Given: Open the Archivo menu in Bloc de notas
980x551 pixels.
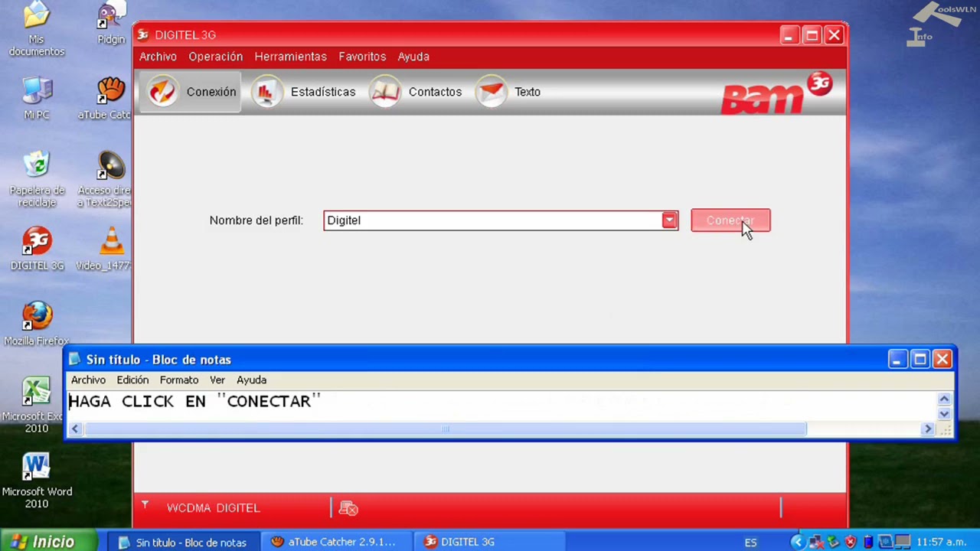Looking at the screenshot, I should click(x=88, y=380).
